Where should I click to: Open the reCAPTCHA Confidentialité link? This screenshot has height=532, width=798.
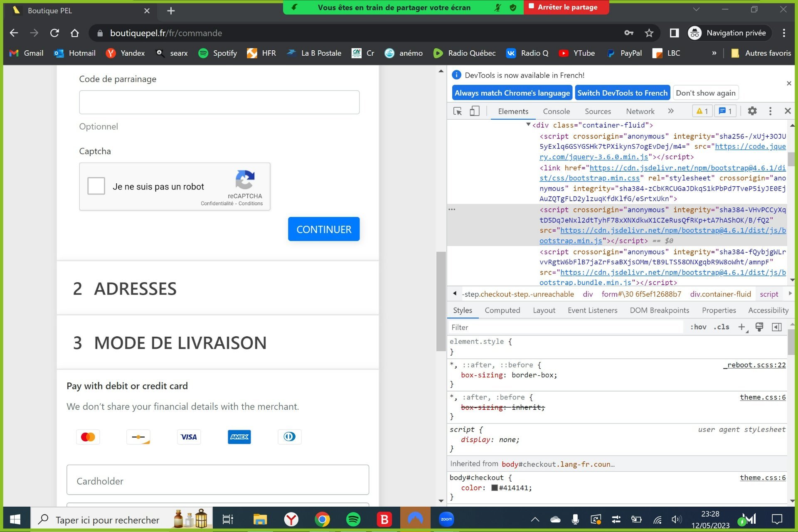click(217, 204)
